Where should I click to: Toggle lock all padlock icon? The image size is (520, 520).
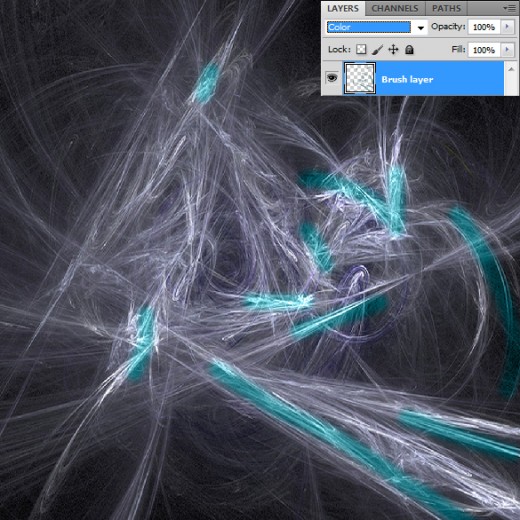coord(409,50)
